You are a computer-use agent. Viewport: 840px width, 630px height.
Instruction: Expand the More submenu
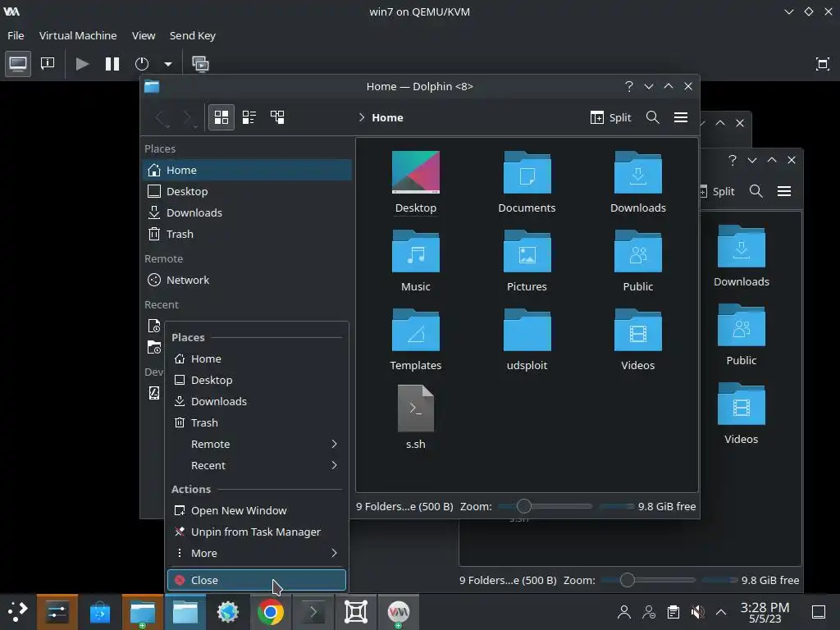pos(257,553)
